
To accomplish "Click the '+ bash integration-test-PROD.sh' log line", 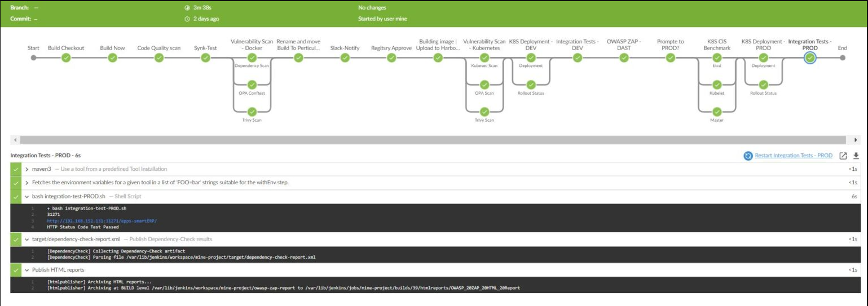I will pos(86,209).
